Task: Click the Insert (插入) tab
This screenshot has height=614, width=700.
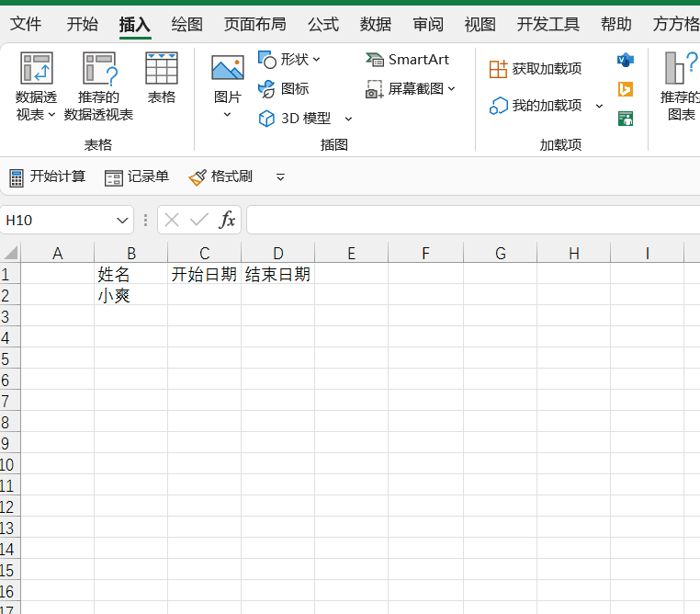Action: [135, 25]
